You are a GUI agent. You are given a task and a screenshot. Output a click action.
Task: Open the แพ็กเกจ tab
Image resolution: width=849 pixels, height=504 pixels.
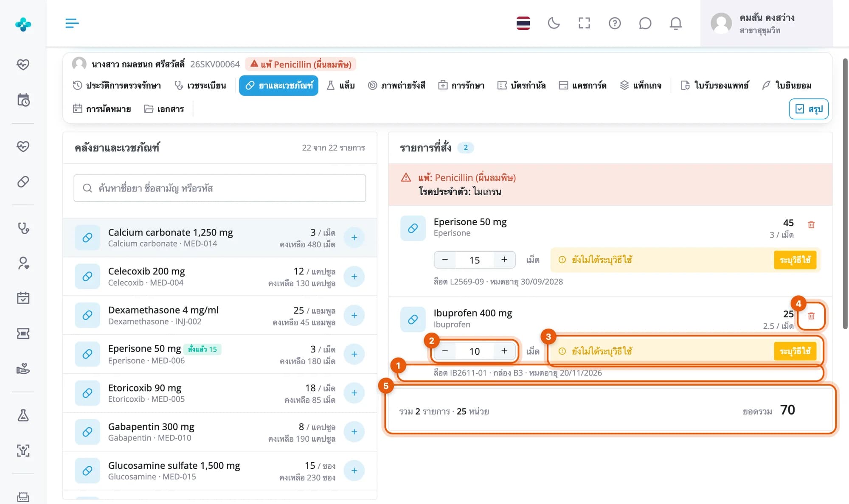pos(641,85)
